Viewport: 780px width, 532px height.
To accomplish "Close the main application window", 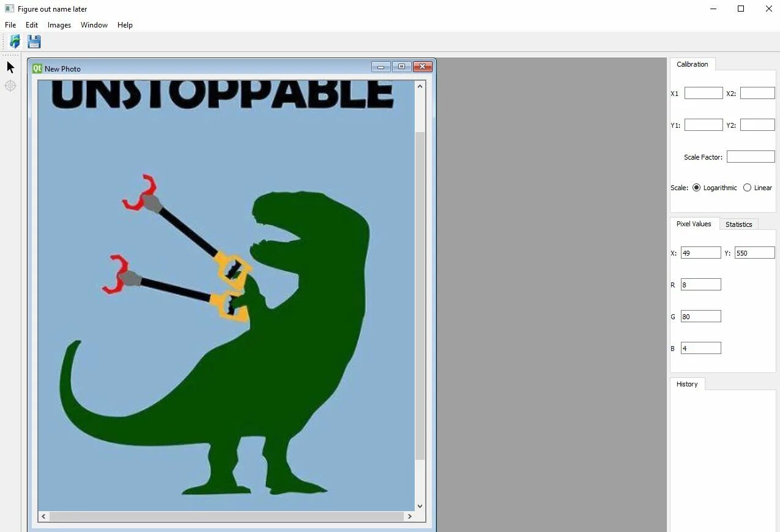I will pyautogui.click(x=769, y=9).
